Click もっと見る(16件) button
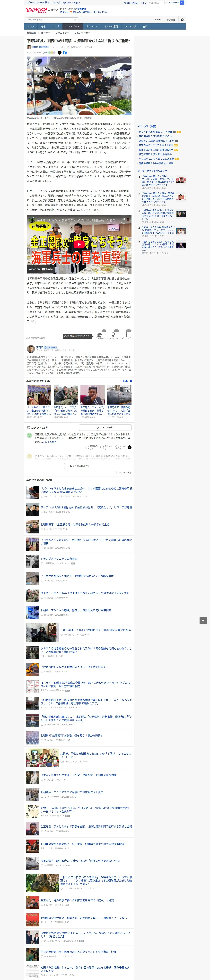The height and width of the screenshot is (980, 210). pyautogui.click(x=79, y=466)
